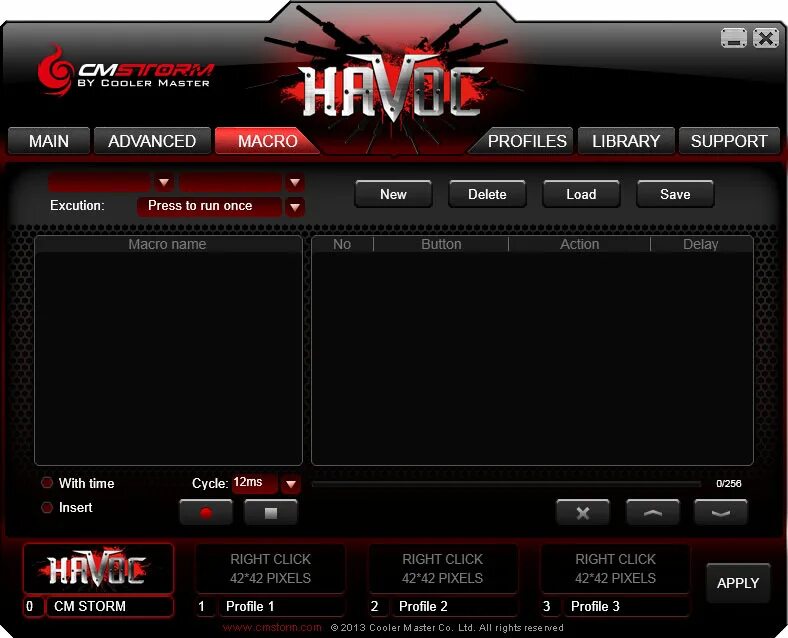Start macro recording with the red dot button
Screen dimensions: 788x638
pyautogui.click(x=206, y=512)
